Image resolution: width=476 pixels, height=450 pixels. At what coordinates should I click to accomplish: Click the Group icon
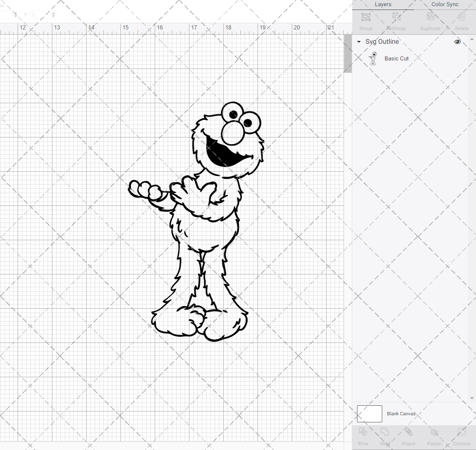366,20
